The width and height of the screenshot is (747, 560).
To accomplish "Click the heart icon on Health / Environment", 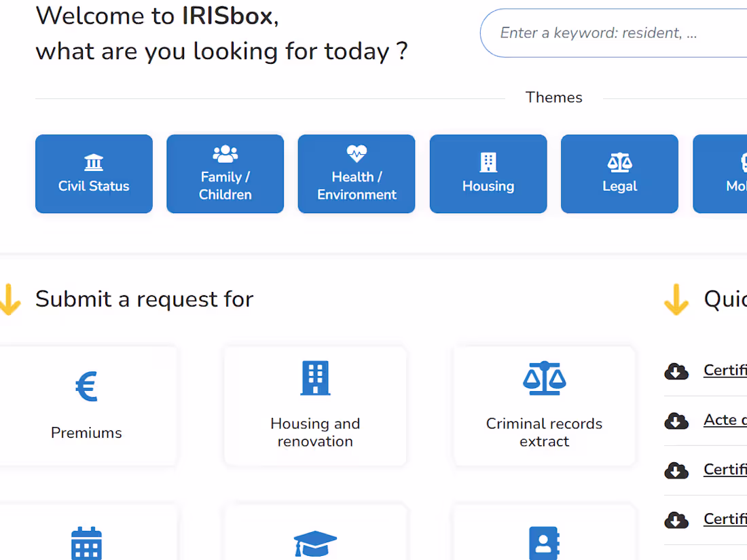I will (x=356, y=152).
